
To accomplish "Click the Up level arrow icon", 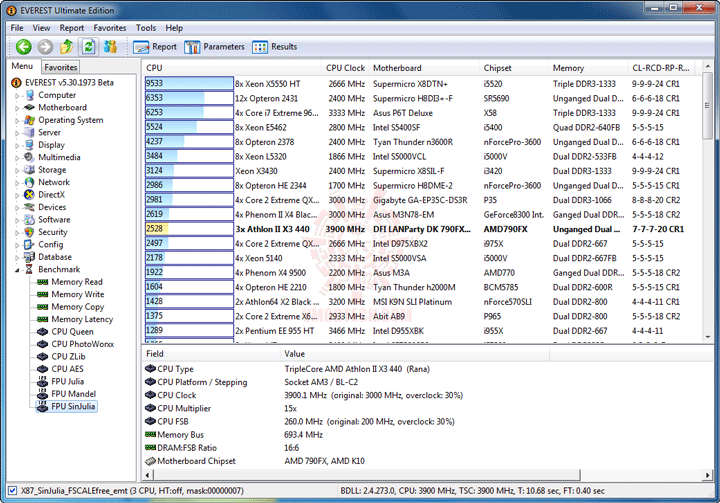I will click(x=67, y=46).
